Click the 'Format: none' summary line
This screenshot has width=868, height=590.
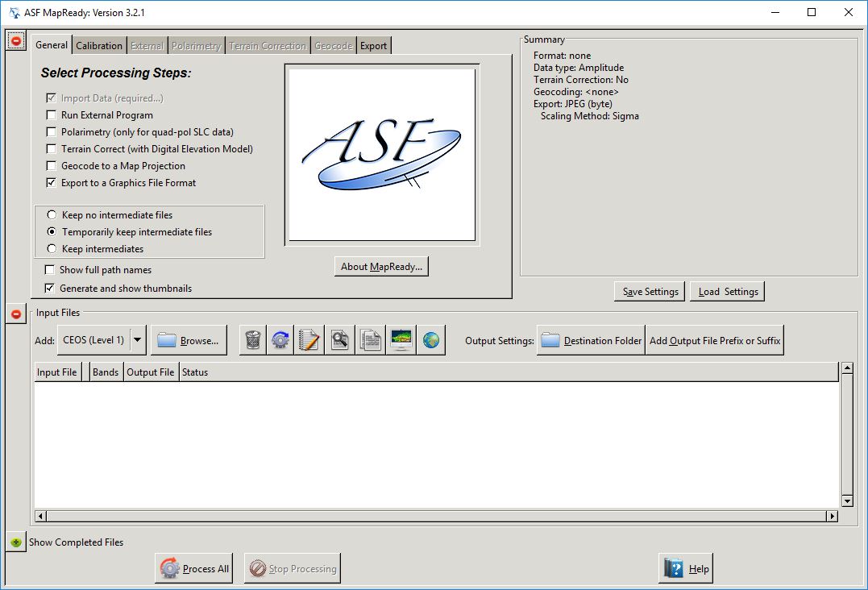[x=562, y=56]
